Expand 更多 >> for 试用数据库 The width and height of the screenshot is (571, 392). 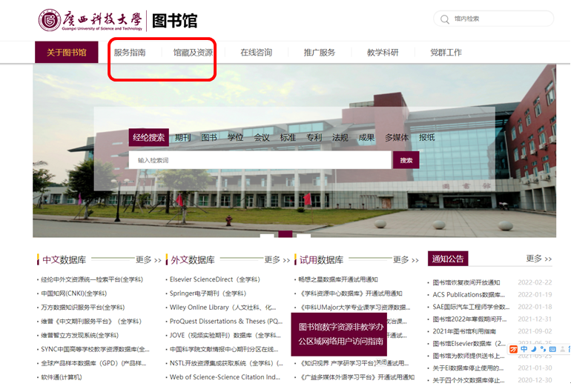(x=406, y=260)
